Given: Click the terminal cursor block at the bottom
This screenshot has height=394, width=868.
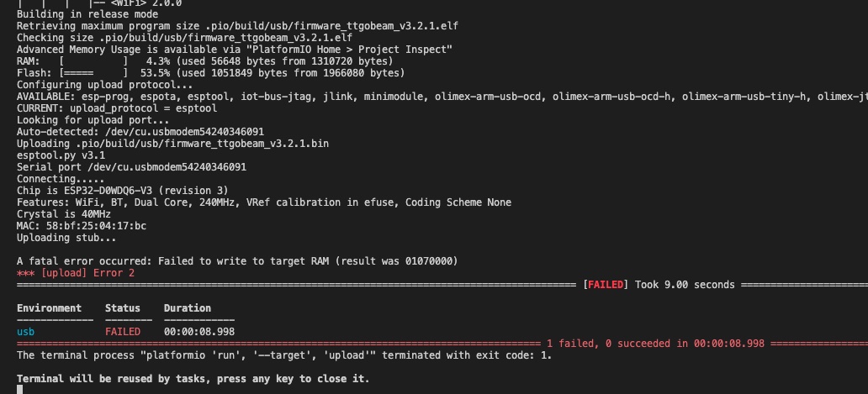Looking at the screenshot, I should point(19,390).
